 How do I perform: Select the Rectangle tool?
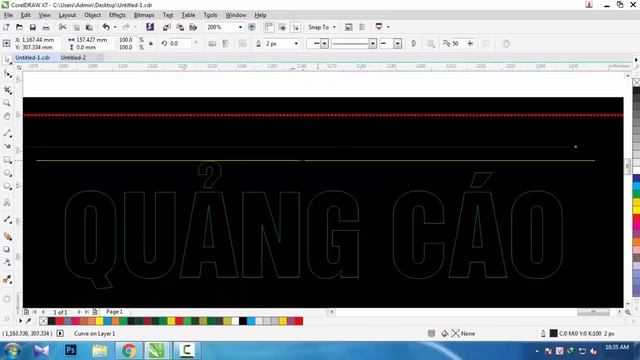(x=7, y=160)
